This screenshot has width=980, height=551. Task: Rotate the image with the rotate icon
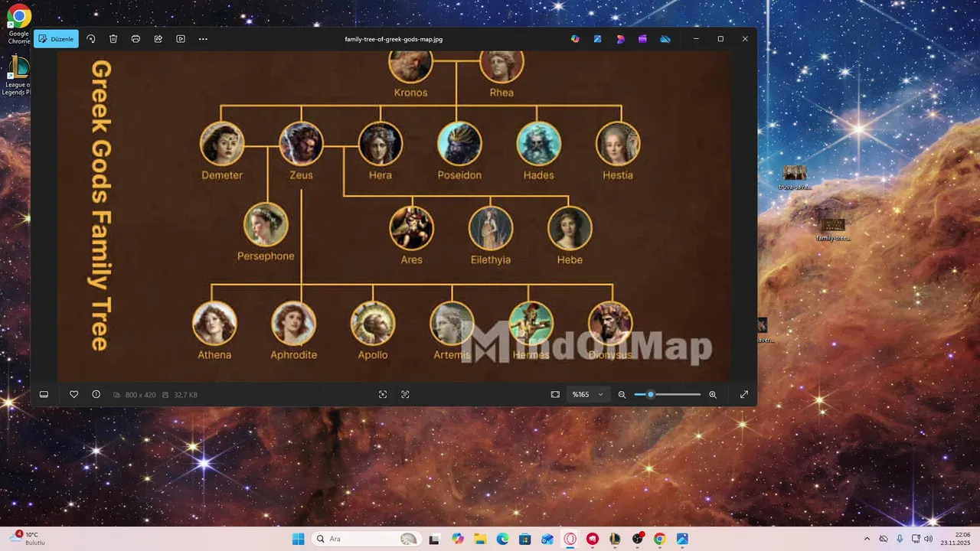pos(90,39)
